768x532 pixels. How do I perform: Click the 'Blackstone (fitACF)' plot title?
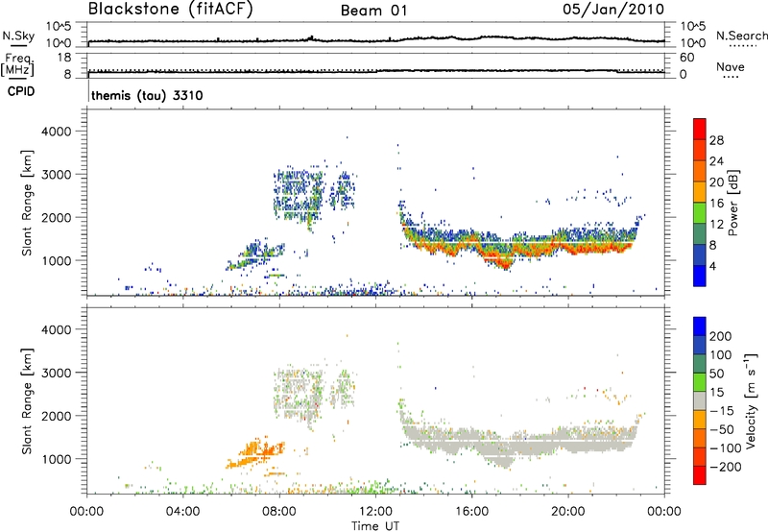[171, 9]
